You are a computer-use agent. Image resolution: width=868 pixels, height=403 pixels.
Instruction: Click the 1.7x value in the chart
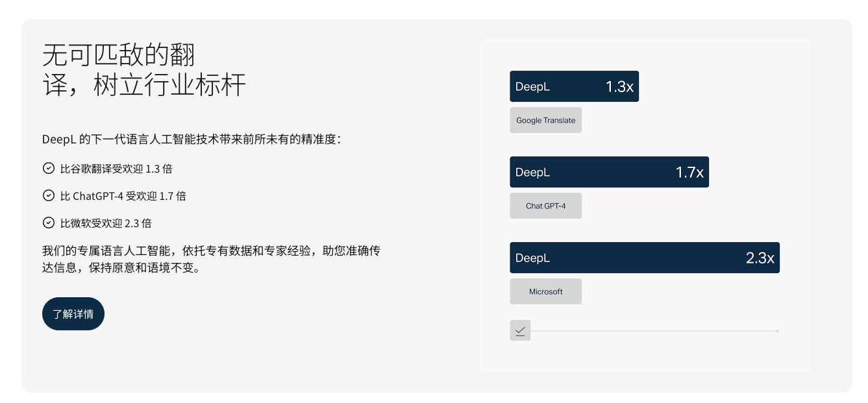689,173
